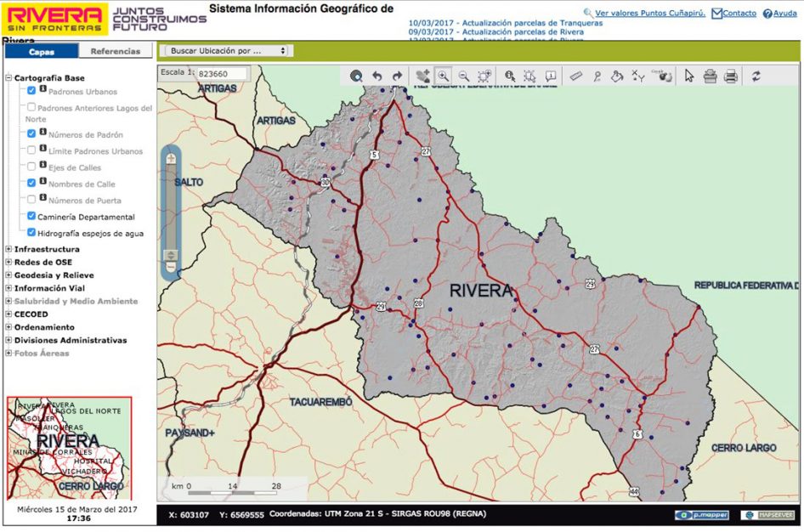804x532 pixels.
Task: Expand the Redes de OSE section
Action: (8, 262)
